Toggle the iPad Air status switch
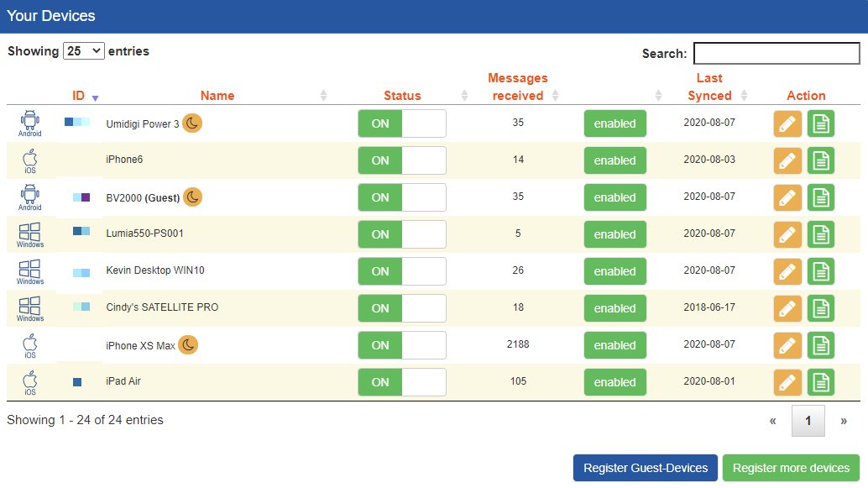 401,382
